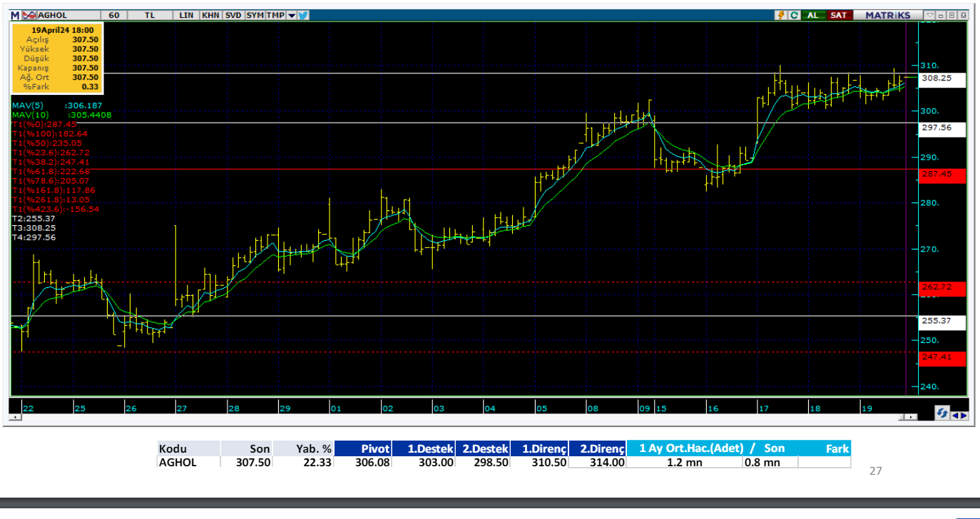Click the 314.00 second resistance cell
Viewport: 980px width, 519px height.
tap(598, 462)
